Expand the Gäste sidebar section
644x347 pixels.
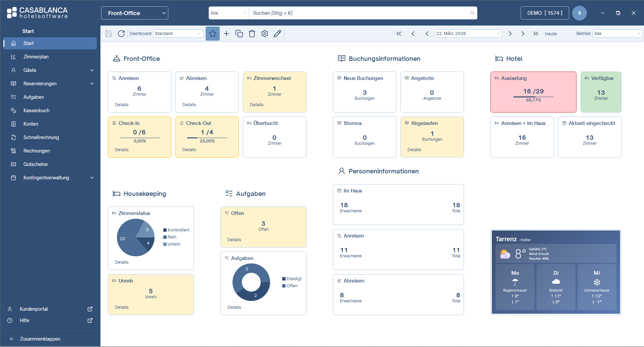pos(50,70)
